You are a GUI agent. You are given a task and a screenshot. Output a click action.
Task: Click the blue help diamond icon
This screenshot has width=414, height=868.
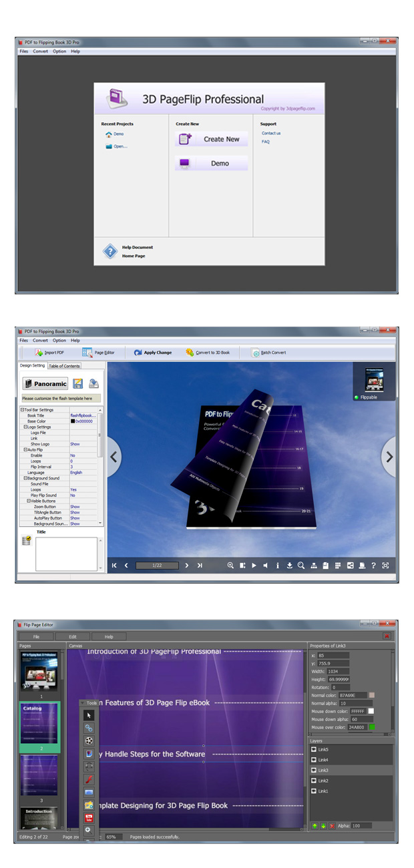click(110, 251)
